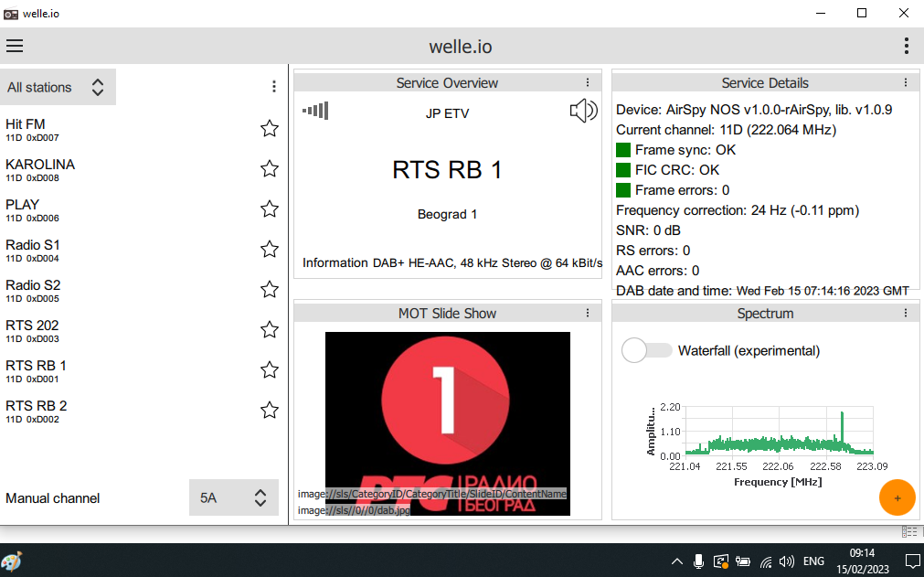Click the Device AirSpy info line
Image resolution: width=924 pixels, height=577 pixels.
point(754,110)
